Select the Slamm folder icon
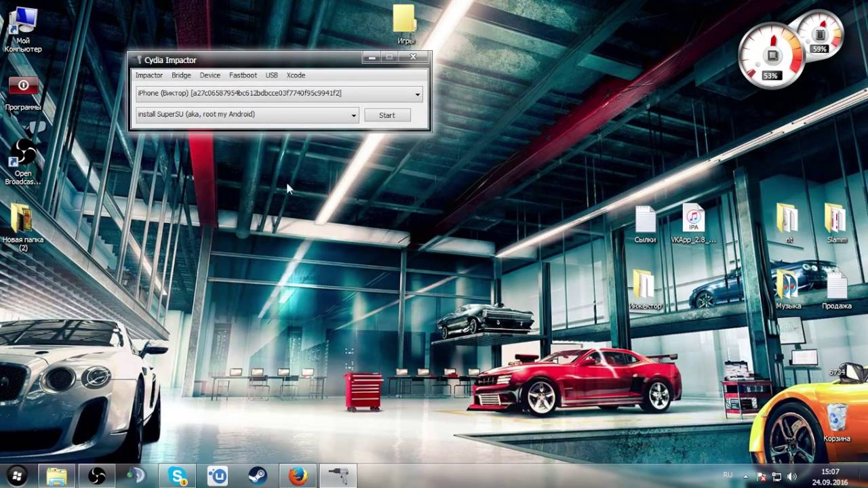The width and height of the screenshot is (868, 488). (837, 224)
